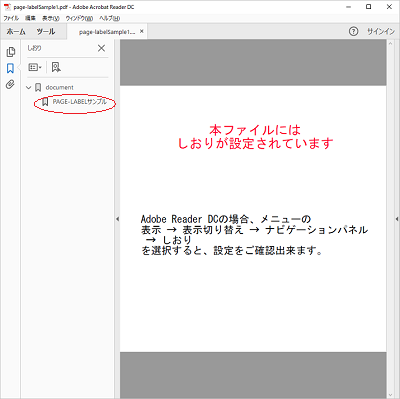Collapse the document bookmark tree node
This screenshot has width=400, height=399.
pos(29,88)
